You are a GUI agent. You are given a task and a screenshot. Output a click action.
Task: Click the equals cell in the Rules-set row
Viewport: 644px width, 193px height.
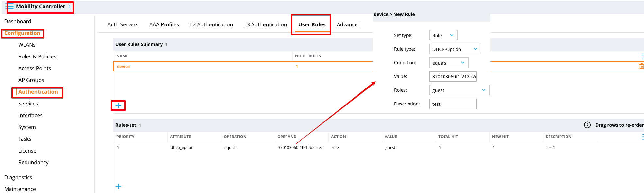[230, 148]
